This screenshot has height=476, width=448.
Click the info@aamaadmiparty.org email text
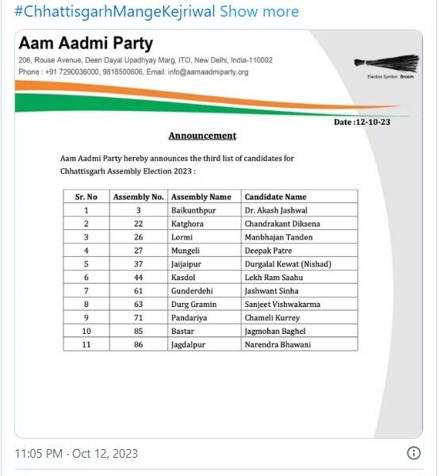[x=208, y=72]
